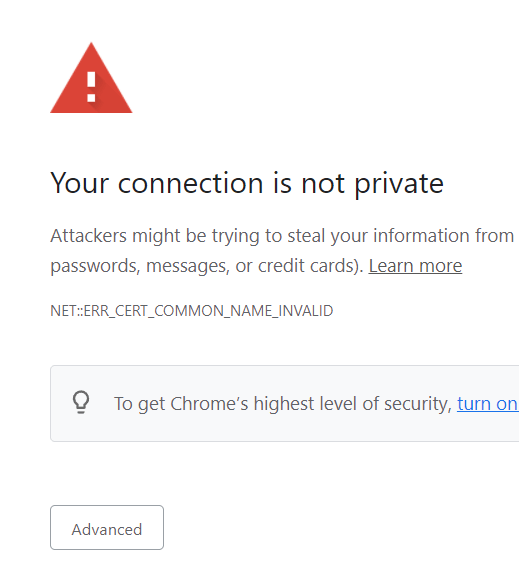Click the word 'private' in the heading
The height and width of the screenshot is (580, 519).
(x=399, y=184)
